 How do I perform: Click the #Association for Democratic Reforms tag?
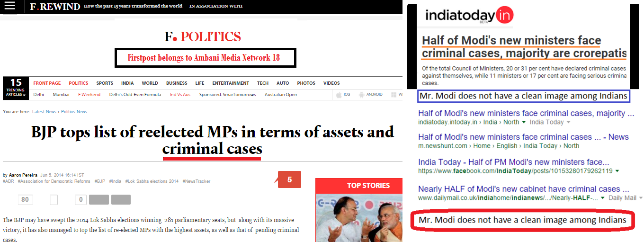point(54,181)
